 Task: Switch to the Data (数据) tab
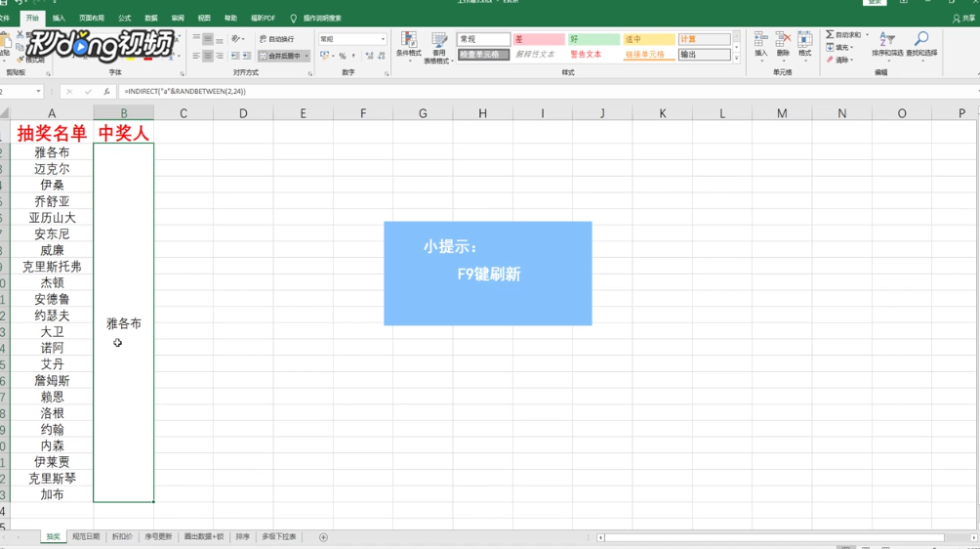point(150,19)
